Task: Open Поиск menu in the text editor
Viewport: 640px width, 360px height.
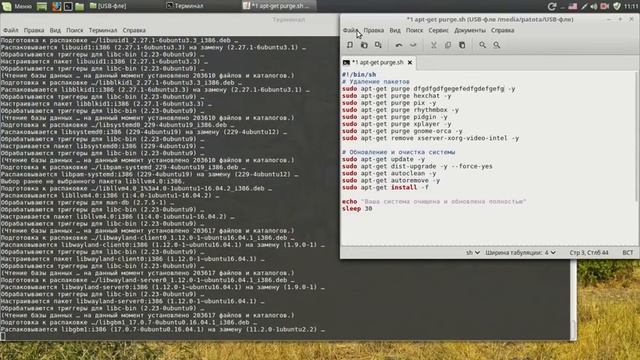Action: (414, 30)
